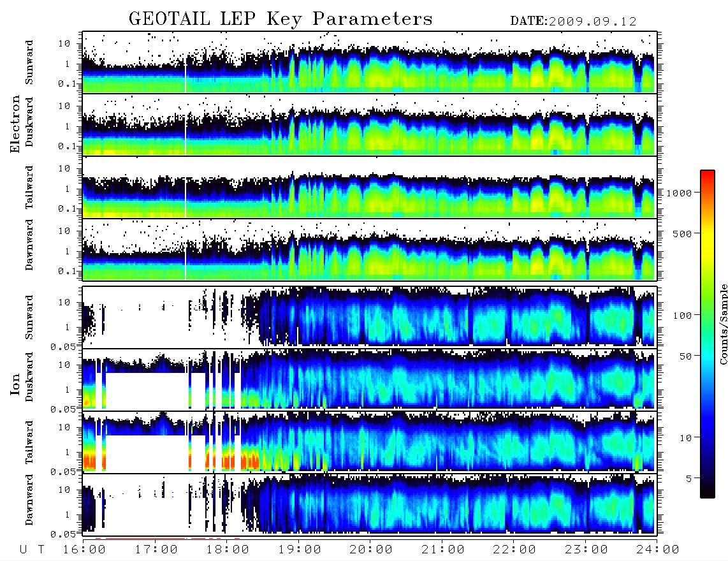Select the Electron Sunward axis label
728x561 pixels.
(29, 62)
